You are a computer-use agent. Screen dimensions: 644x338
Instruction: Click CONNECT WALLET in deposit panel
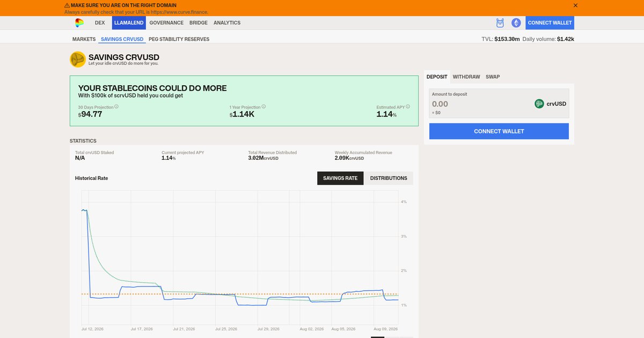click(x=499, y=131)
